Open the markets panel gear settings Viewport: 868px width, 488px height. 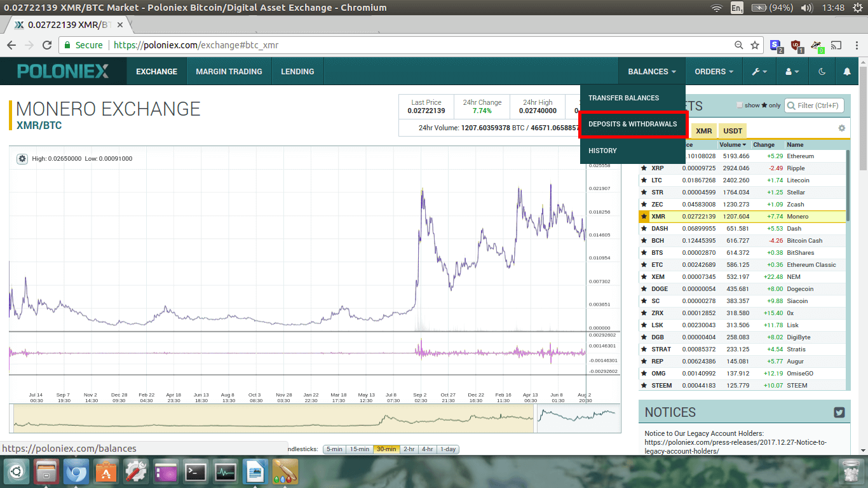841,128
